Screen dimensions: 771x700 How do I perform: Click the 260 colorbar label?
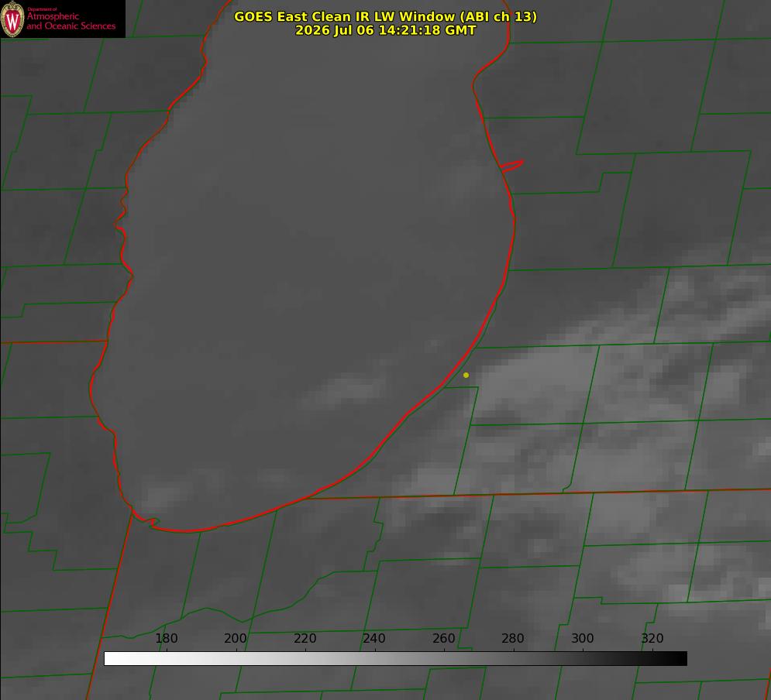click(x=443, y=638)
